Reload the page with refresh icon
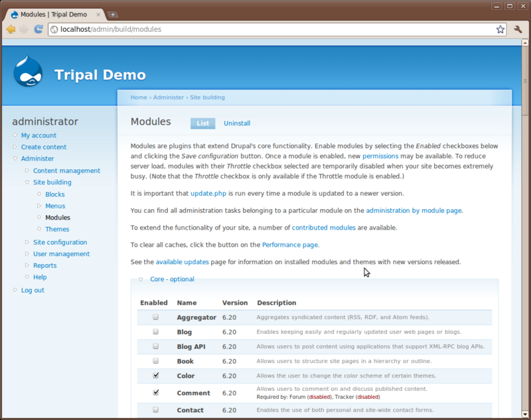The width and height of the screenshot is (531, 420). click(x=38, y=29)
